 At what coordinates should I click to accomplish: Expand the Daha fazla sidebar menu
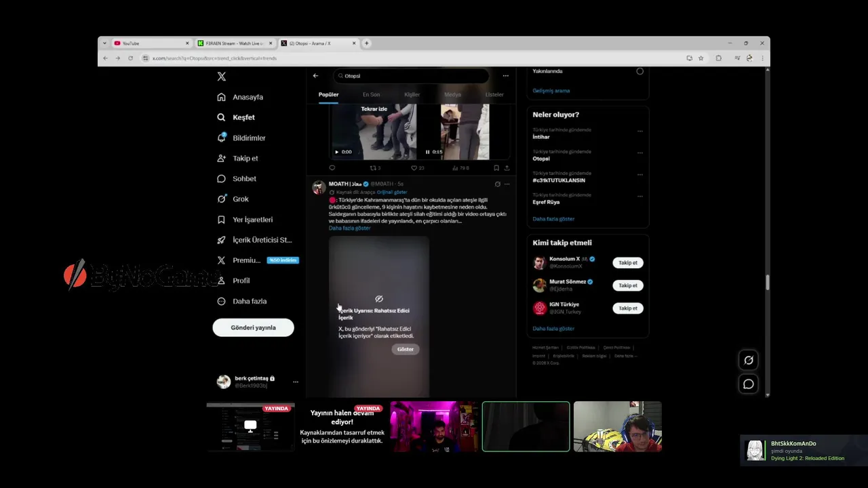point(241,301)
